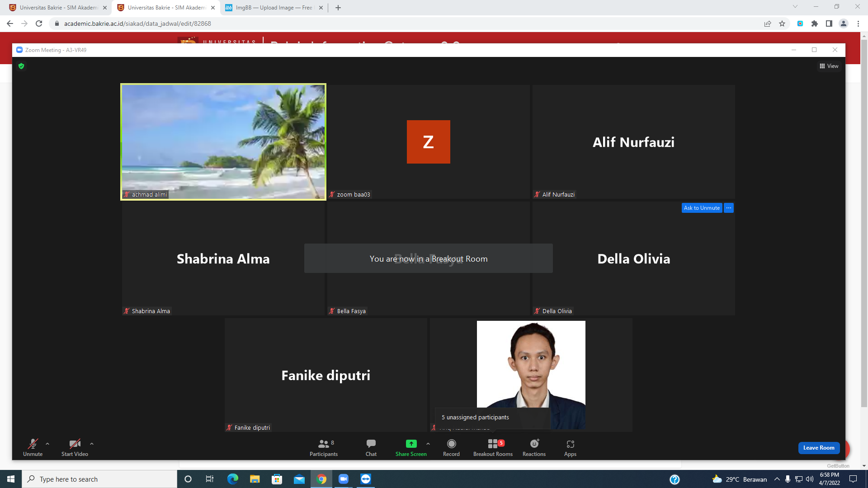The image size is (868, 488).
Task: Open more options for Della Olivia tile
Action: 729,208
